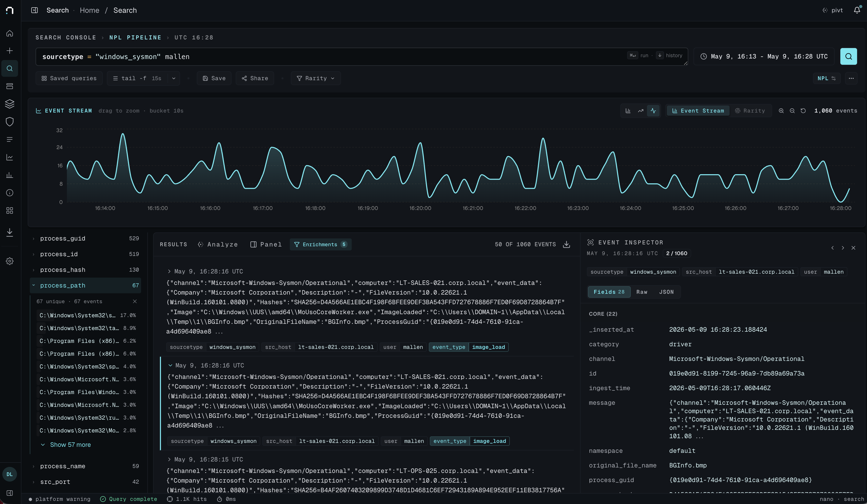The image size is (867, 504).
Task: Toggle the NPL query mode switch
Action: click(x=826, y=78)
